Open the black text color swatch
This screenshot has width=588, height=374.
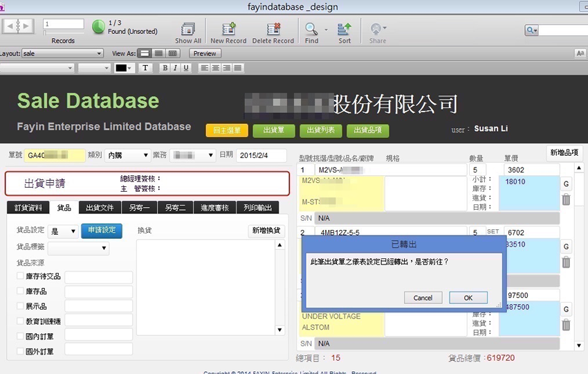[x=121, y=68]
